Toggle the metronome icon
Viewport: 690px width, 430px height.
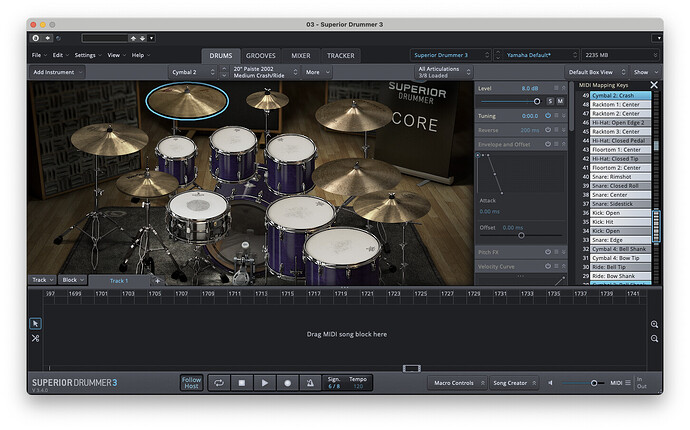tap(310, 383)
